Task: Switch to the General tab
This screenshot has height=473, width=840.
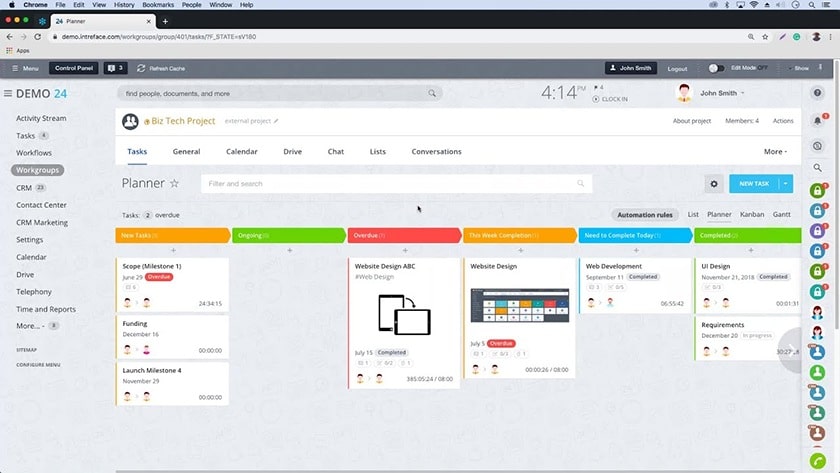Action: tap(186, 152)
